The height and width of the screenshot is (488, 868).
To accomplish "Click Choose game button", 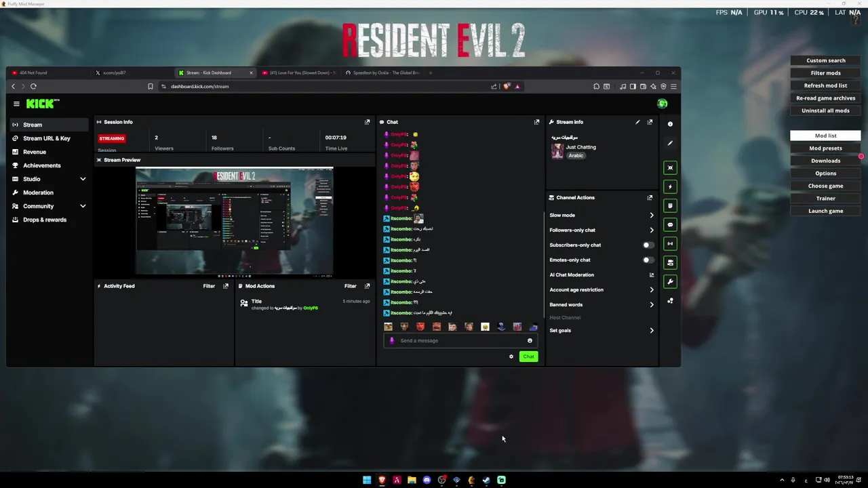I will point(825,186).
